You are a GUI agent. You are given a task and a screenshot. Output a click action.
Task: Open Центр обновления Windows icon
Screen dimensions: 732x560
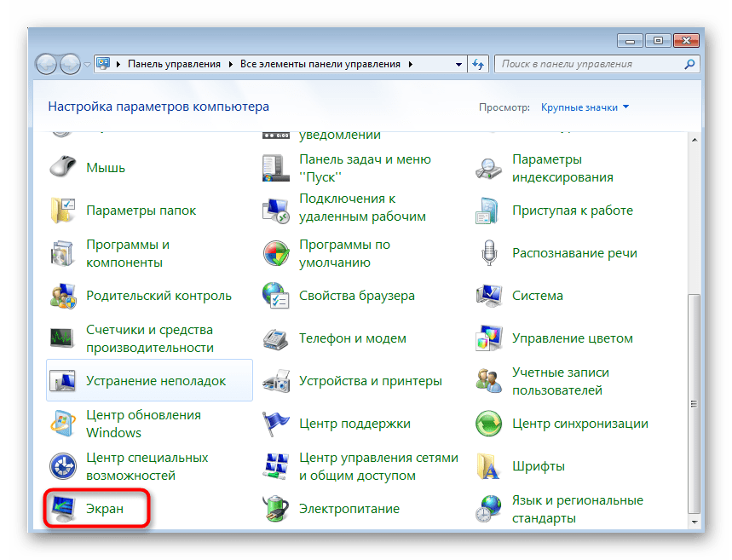[64, 424]
